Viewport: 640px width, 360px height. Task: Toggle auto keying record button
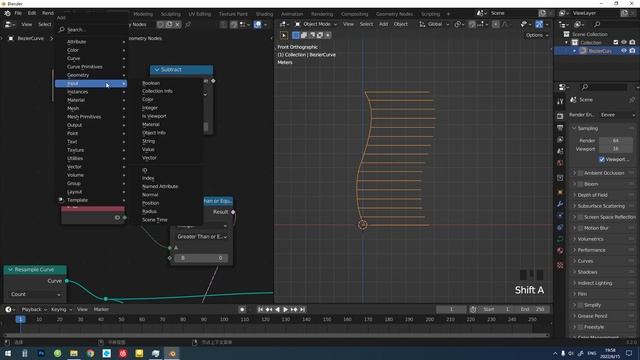pyautogui.click(x=242, y=309)
